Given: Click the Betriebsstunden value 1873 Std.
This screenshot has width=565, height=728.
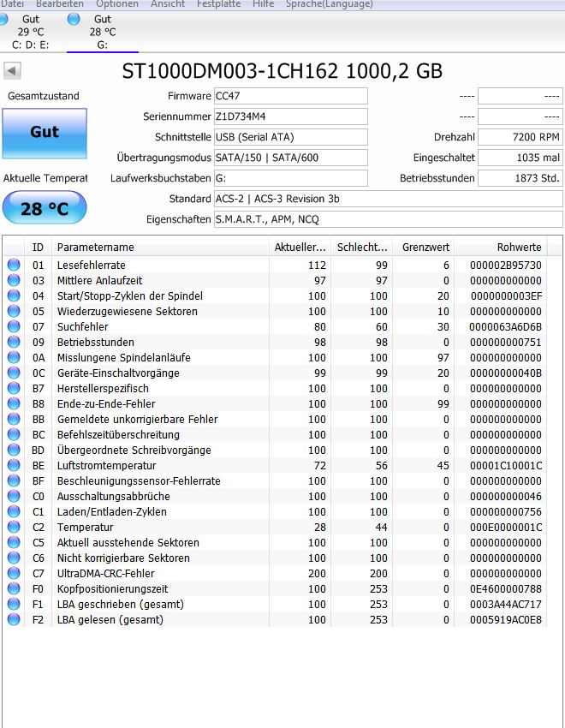Looking at the screenshot, I should (520, 178).
